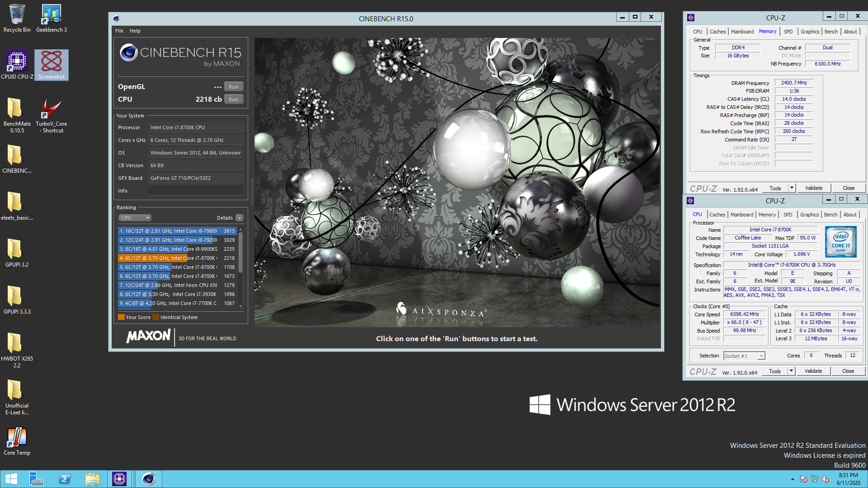Expand Tools dropdown arrow in upper CPU-Z
Viewport: 868px width, 488px height.
click(792, 188)
